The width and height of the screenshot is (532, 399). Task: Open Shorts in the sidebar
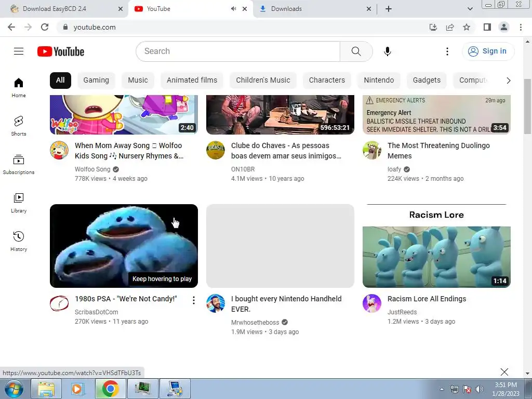coord(19,126)
